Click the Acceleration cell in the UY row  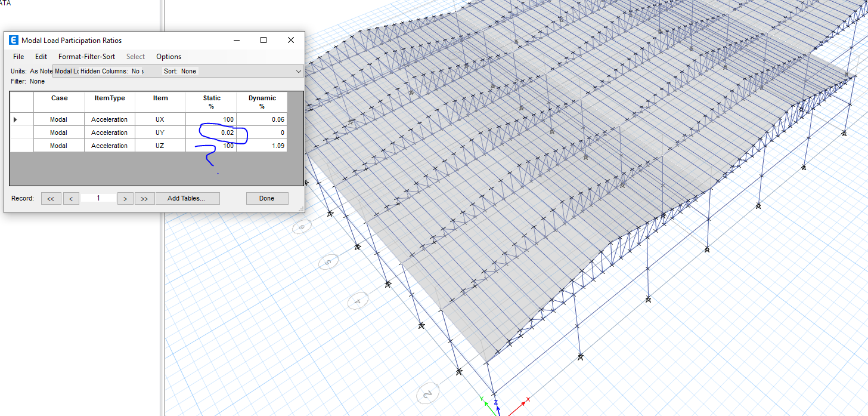click(x=110, y=132)
